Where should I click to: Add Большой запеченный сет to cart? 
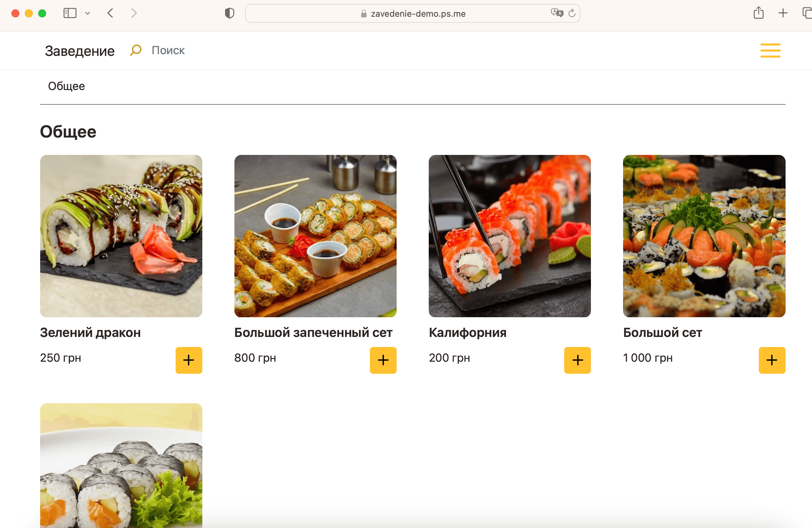coord(383,360)
